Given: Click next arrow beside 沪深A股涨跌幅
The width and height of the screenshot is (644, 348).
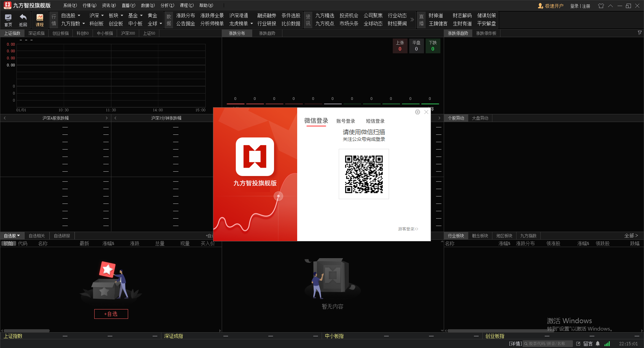Looking at the screenshot, I should click(x=107, y=118).
